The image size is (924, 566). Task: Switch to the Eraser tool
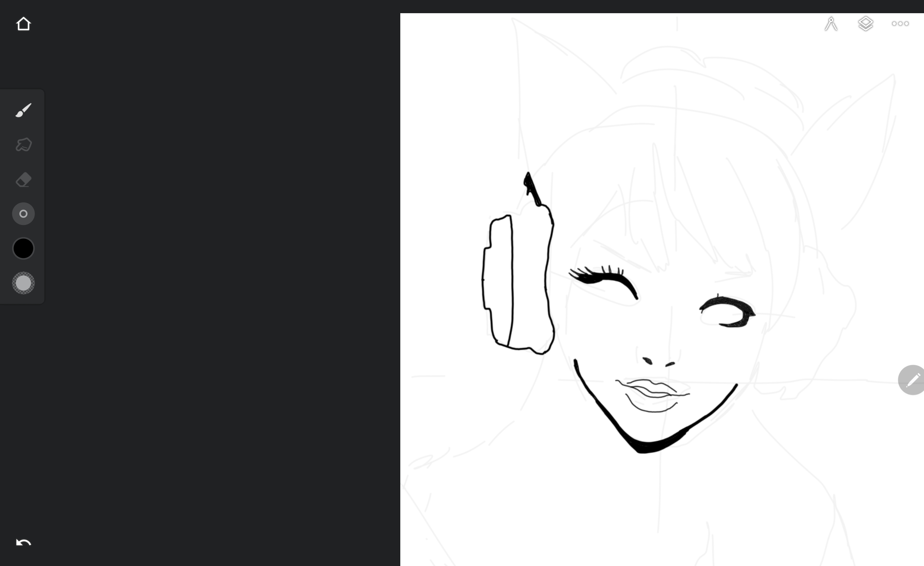[x=23, y=179]
